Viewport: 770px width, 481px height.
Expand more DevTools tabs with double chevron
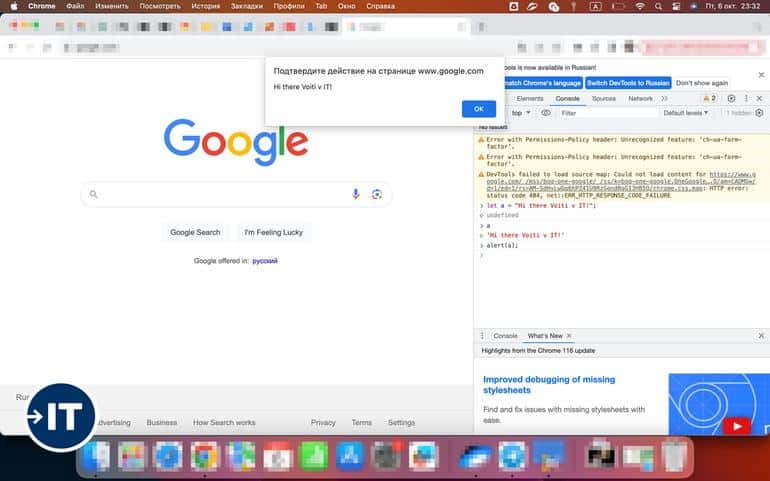tap(664, 99)
